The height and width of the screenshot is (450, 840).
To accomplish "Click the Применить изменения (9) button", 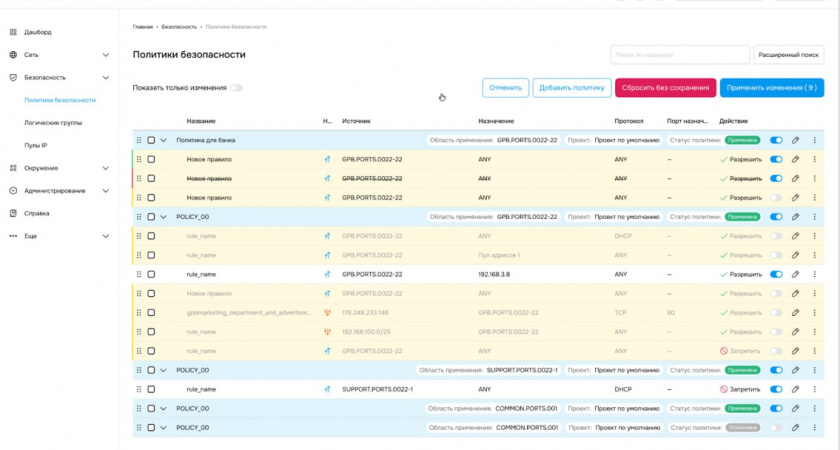I will [773, 88].
